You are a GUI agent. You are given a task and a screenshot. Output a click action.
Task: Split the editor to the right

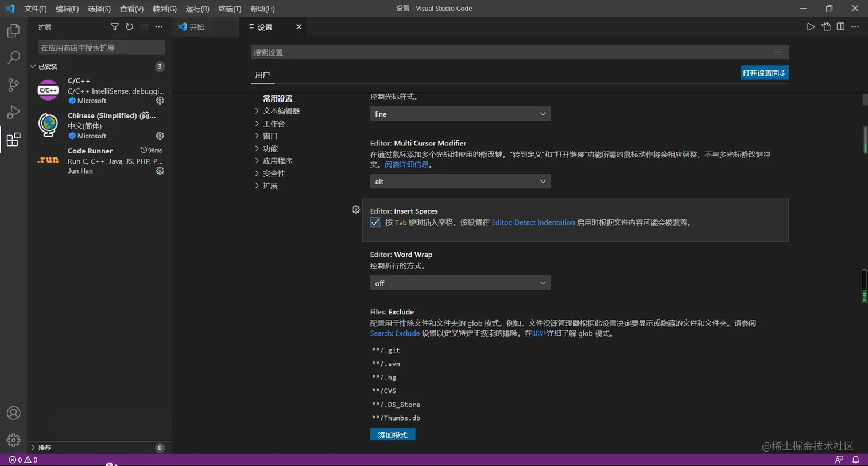coord(840,26)
